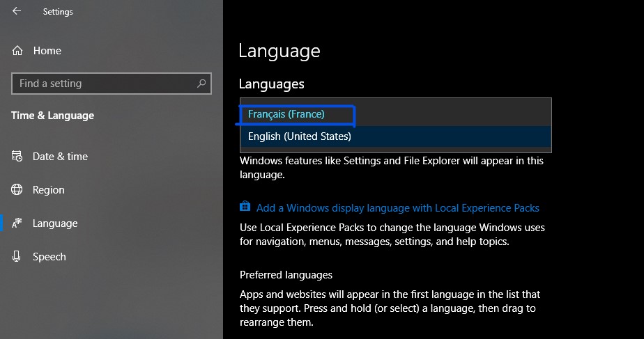This screenshot has height=339, width=644.
Task: Click the Home house icon
Action: click(x=17, y=51)
